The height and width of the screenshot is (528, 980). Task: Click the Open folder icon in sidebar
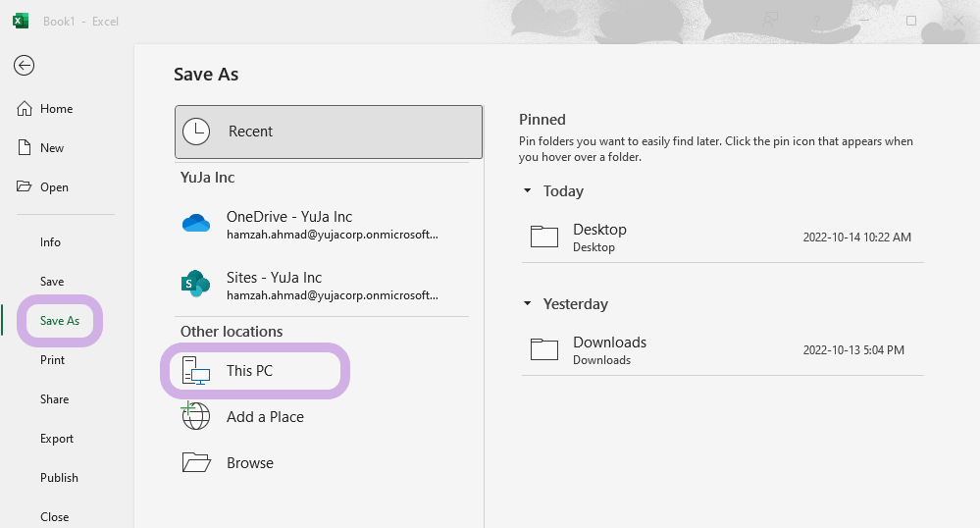coord(24,186)
